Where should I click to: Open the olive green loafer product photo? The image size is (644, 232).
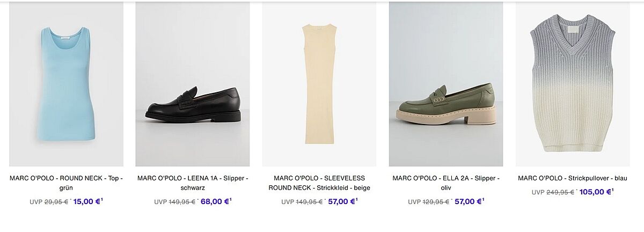[x=446, y=84]
